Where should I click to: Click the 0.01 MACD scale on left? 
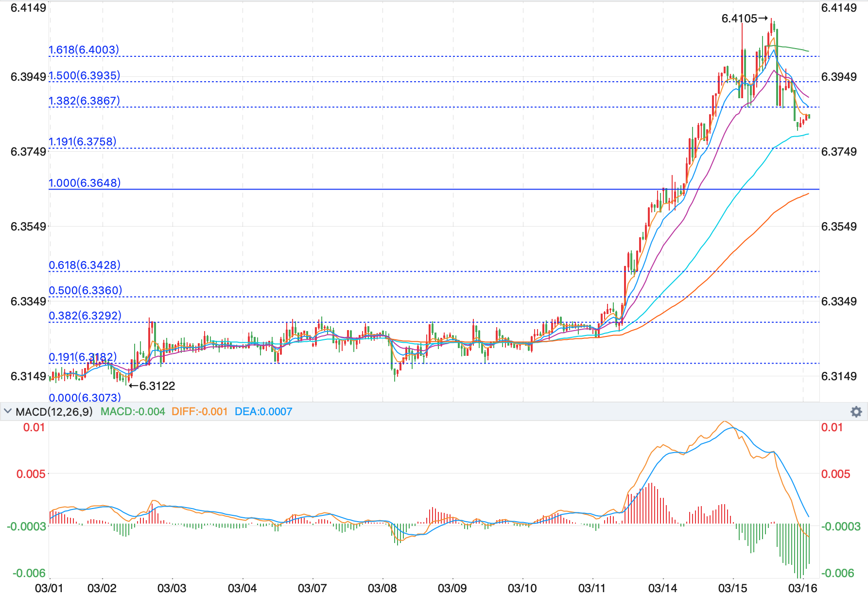tap(35, 427)
